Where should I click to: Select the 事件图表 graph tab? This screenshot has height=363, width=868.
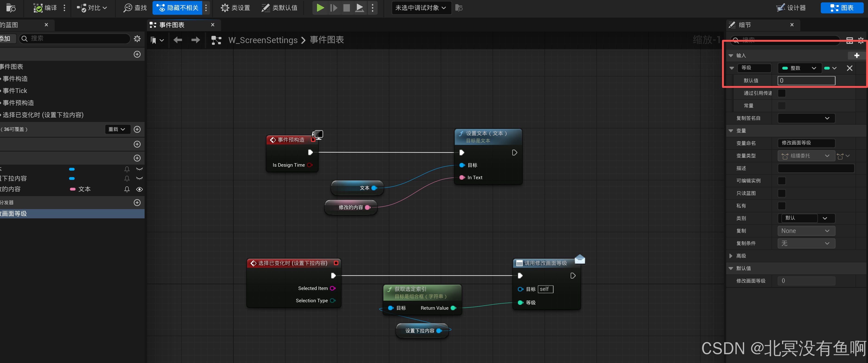tap(172, 25)
